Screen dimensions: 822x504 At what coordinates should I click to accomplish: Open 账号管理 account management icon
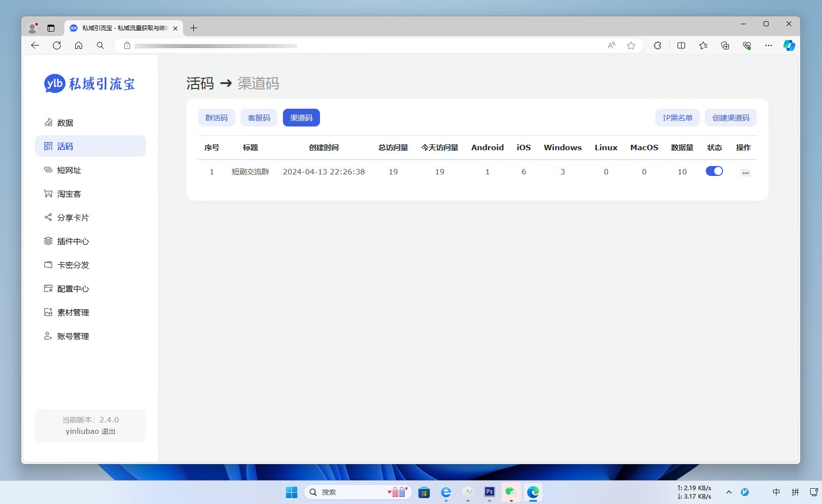48,336
